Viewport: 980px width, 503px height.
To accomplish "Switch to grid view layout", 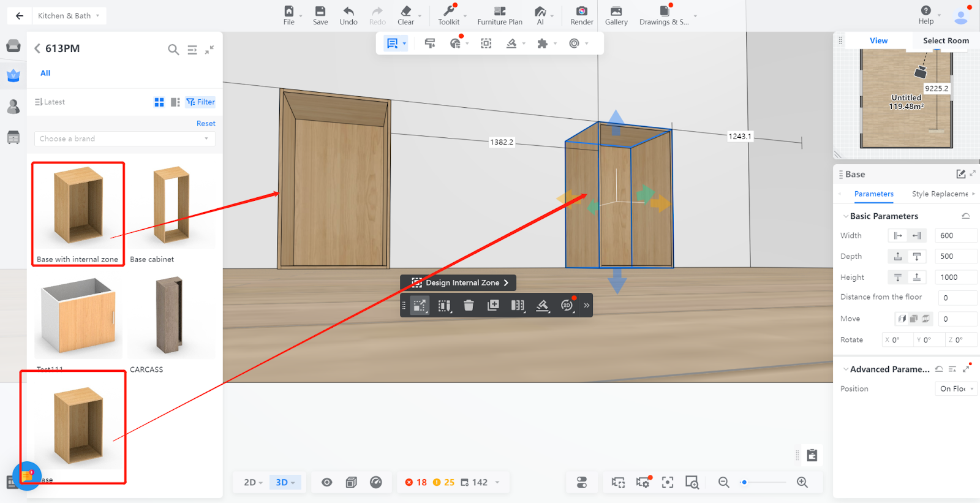I will 159,102.
